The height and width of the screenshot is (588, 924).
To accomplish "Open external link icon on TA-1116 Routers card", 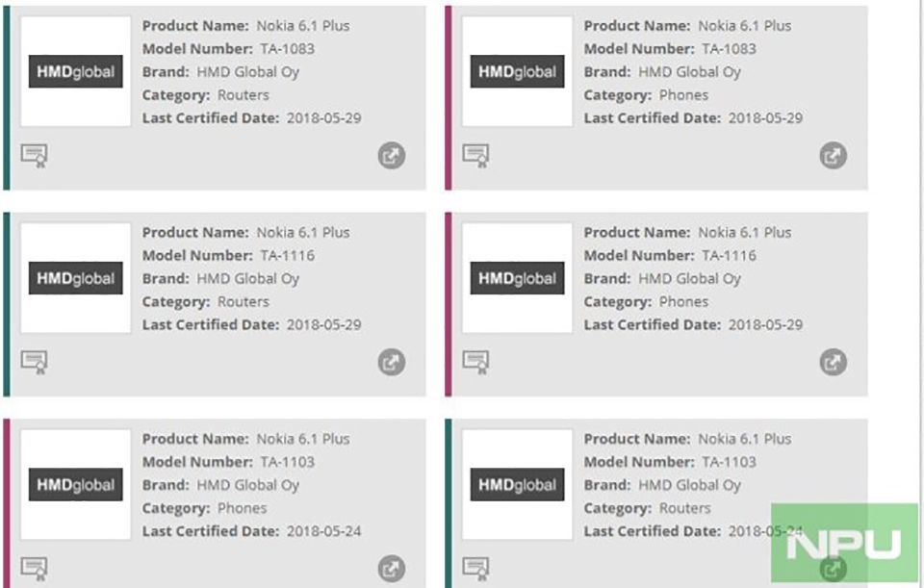I will [x=392, y=363].
